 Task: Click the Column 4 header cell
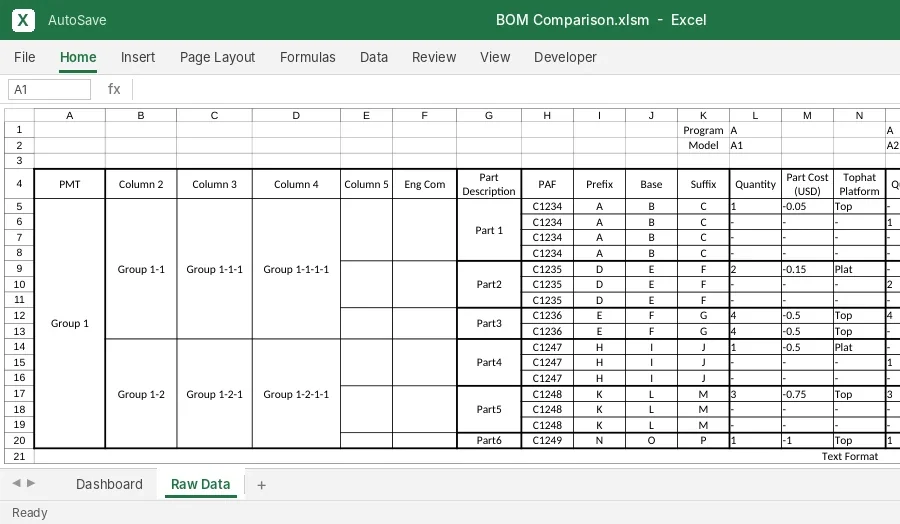296,184
